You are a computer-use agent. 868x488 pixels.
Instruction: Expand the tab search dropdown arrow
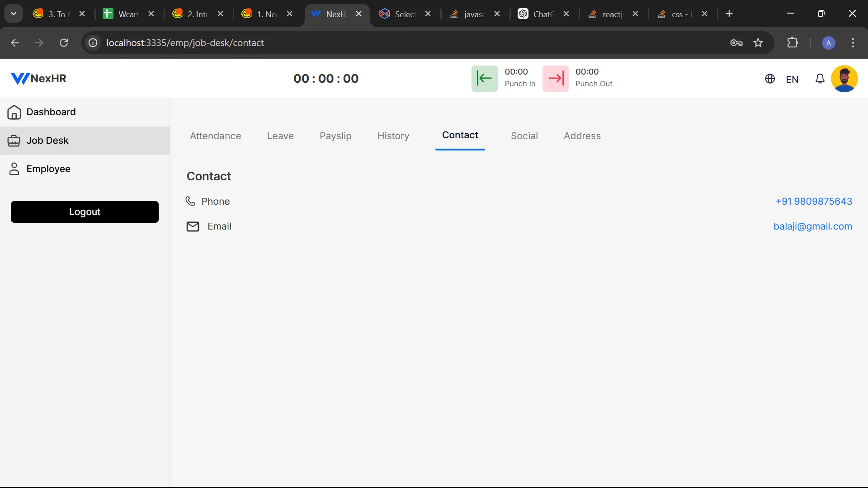click(x=14, y=14)
